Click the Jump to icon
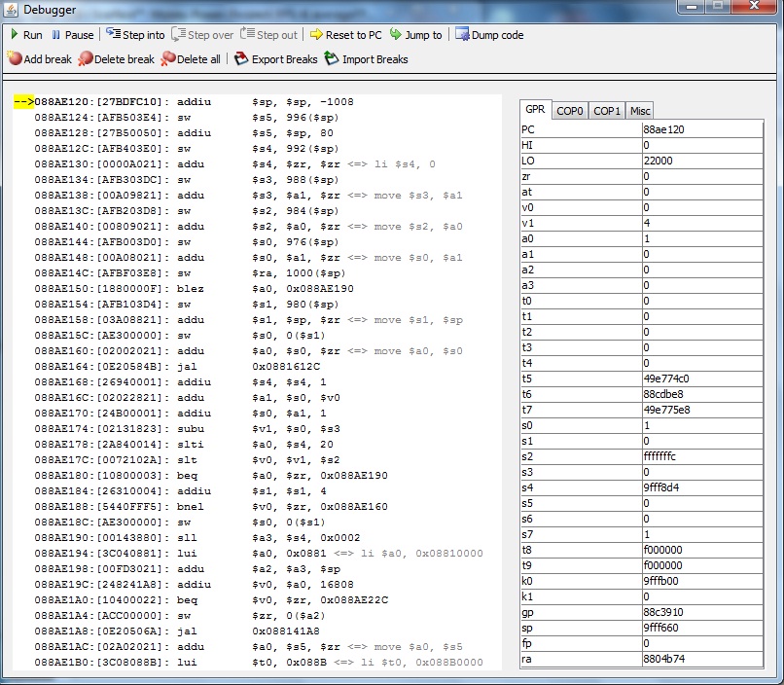Viewport: 784px width, 685px height. pos(396,35)
